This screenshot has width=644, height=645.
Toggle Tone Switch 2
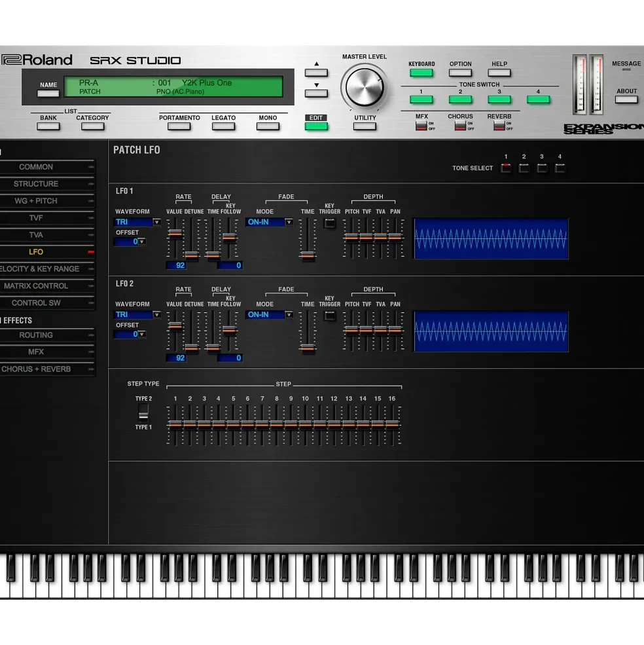tap(460, 100)
